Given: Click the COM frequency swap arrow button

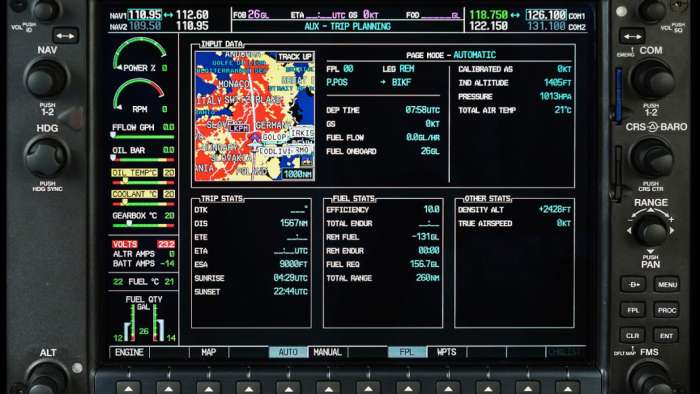Looking at the screenshot, I should (632, 36).
